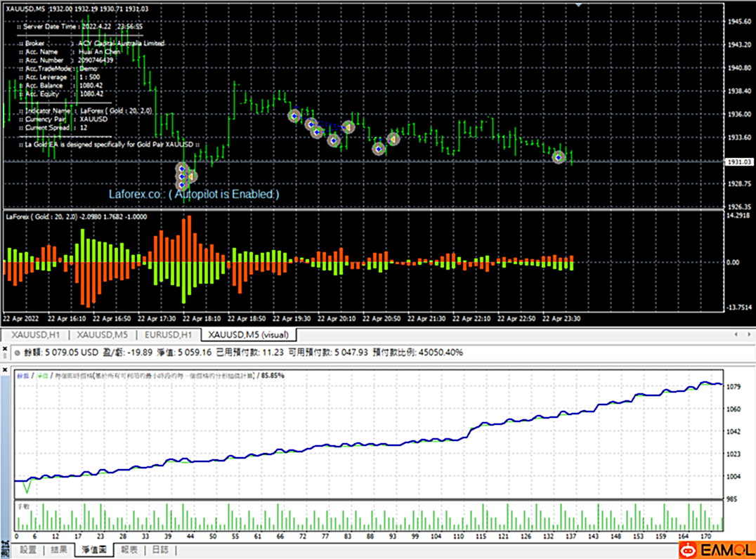Click the 22 Apr 23:30 time axis label
Image resolution: width=756 pixels, height=559 pixels.
pyautogui.click(x=561, y=319)
